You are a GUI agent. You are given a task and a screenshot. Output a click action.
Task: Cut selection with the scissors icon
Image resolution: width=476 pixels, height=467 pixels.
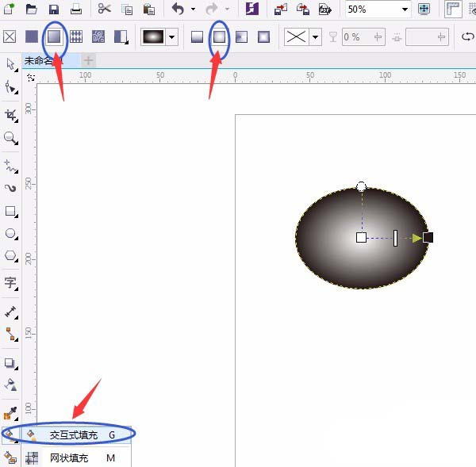[x=105, y=9]
